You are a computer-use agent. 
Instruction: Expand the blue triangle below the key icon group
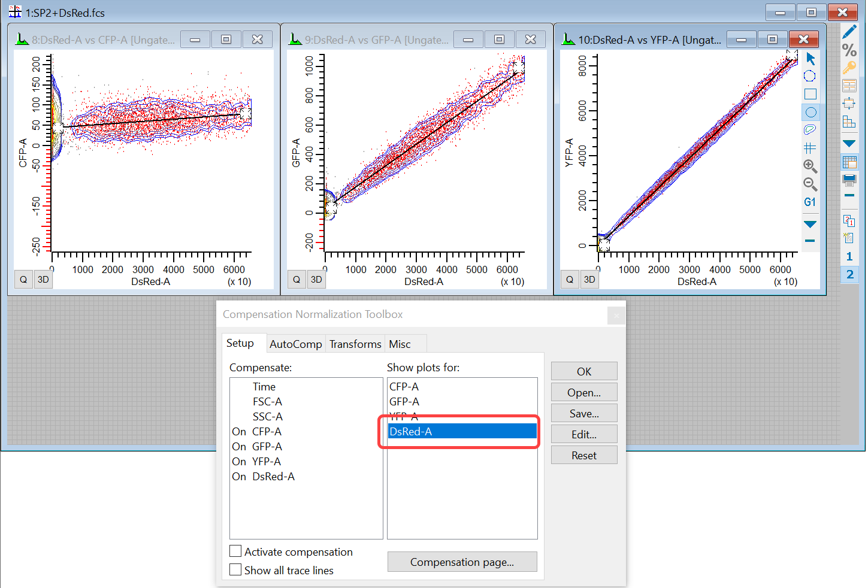[849, 144]
